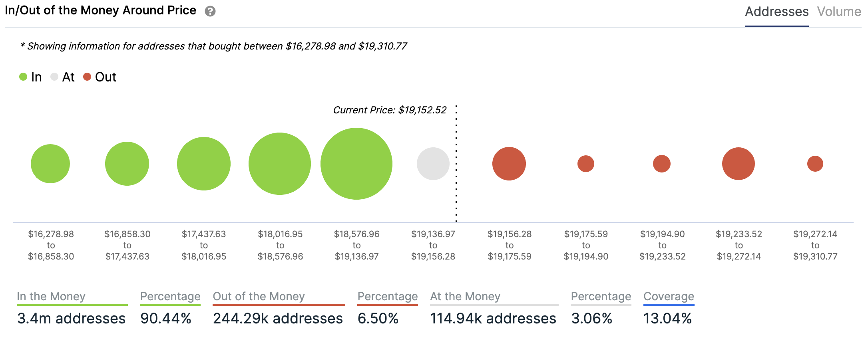Toggle the Out legend item
This screenshot has height=337, width=868.
pos(100,77)
